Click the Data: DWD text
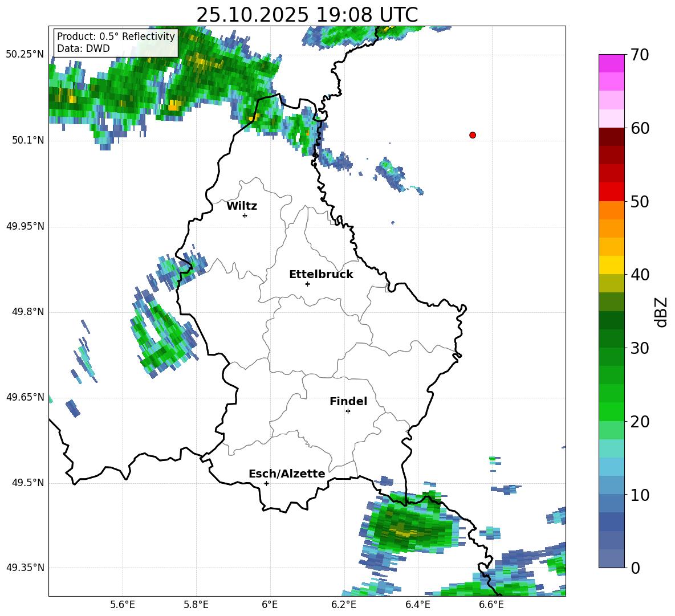 pos(83,48)
